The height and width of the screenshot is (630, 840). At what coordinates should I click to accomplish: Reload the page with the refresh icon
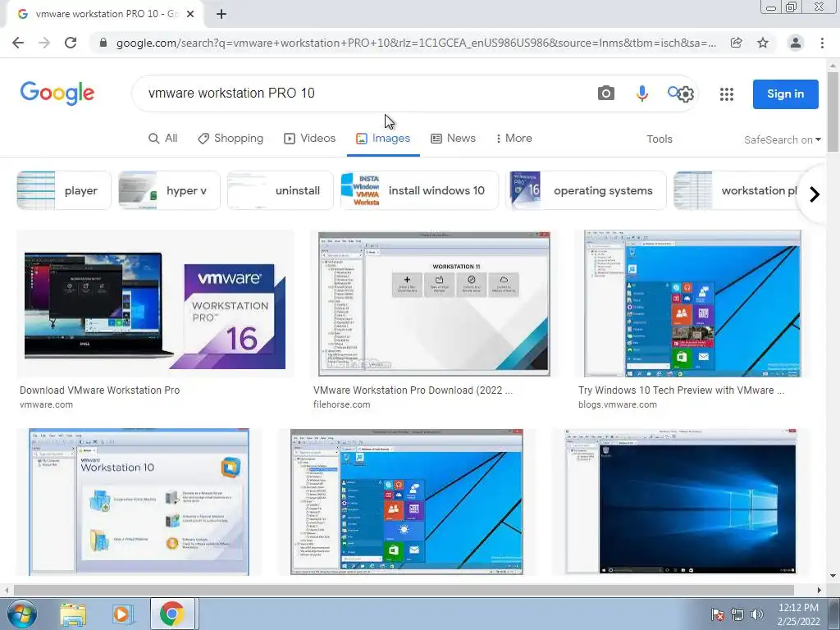click(x=71, y=43)
